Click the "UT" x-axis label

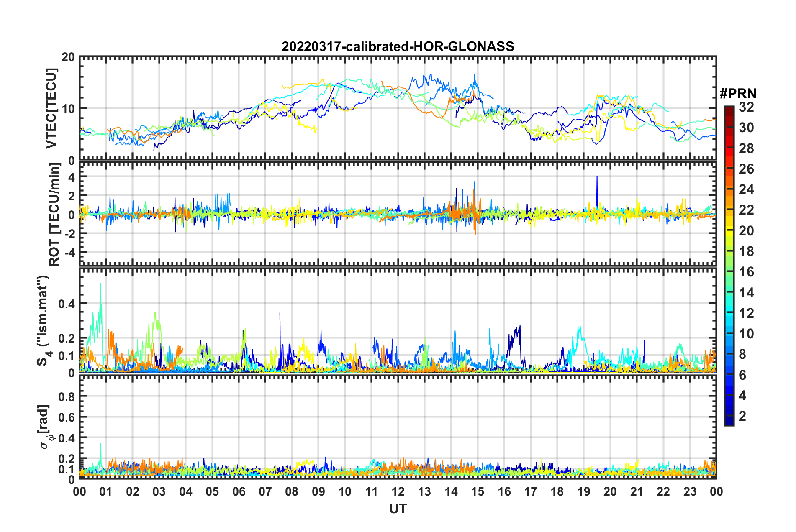398,509
